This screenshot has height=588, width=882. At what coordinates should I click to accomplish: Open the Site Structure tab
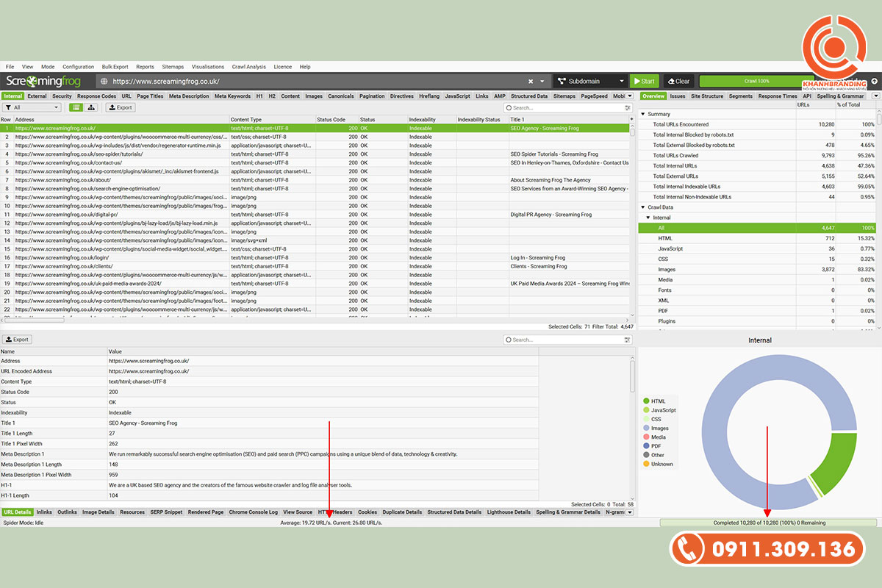click(707, 96)
